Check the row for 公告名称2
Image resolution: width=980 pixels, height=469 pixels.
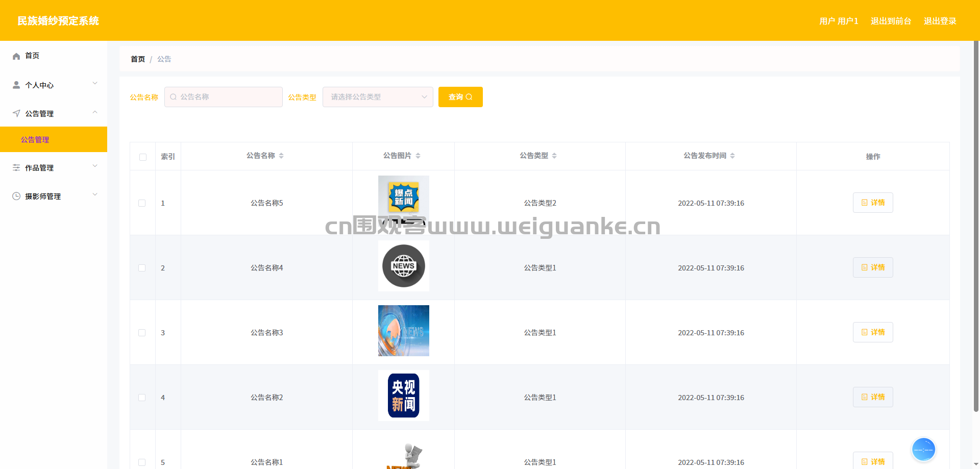[x=142, y=398]
